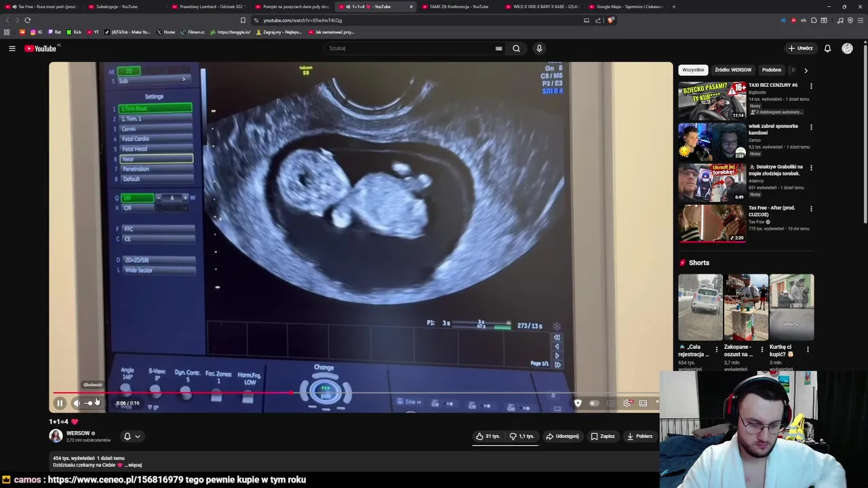Show more filter chips with right arrow
The width and height of the screenshot is (868, 488).
806,70
